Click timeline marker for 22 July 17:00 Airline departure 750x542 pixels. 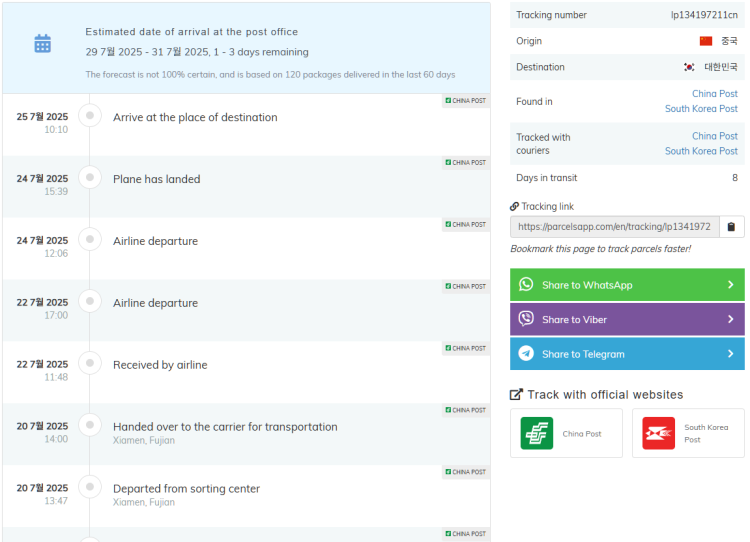[89, 301]
